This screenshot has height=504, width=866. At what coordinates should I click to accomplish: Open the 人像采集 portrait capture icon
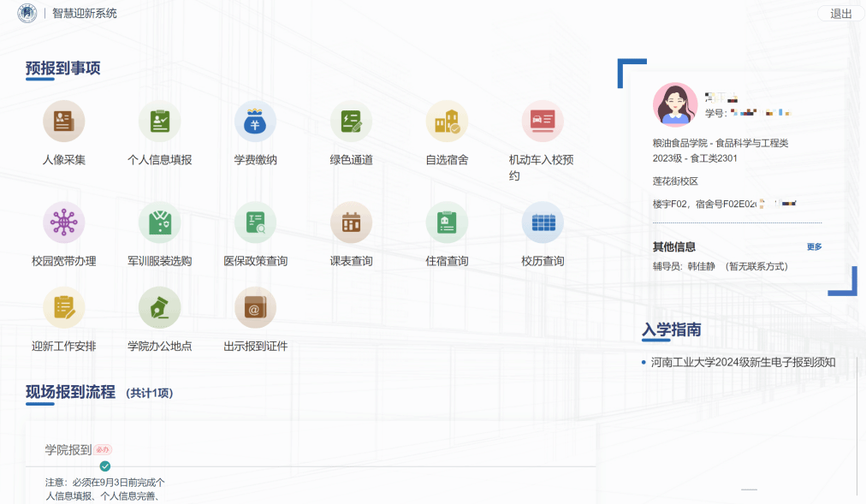64,122
